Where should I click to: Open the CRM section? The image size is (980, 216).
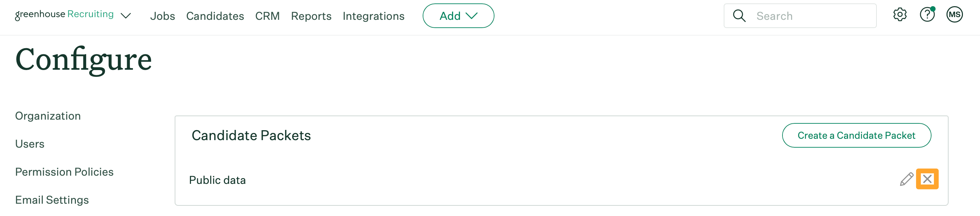(268, 16)
